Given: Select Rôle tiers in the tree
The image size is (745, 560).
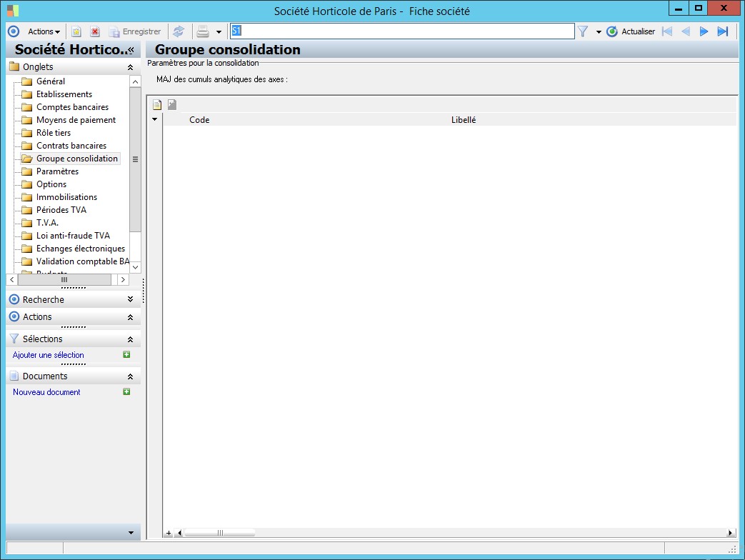Looking at the screenshot, I should pos(53,133).
